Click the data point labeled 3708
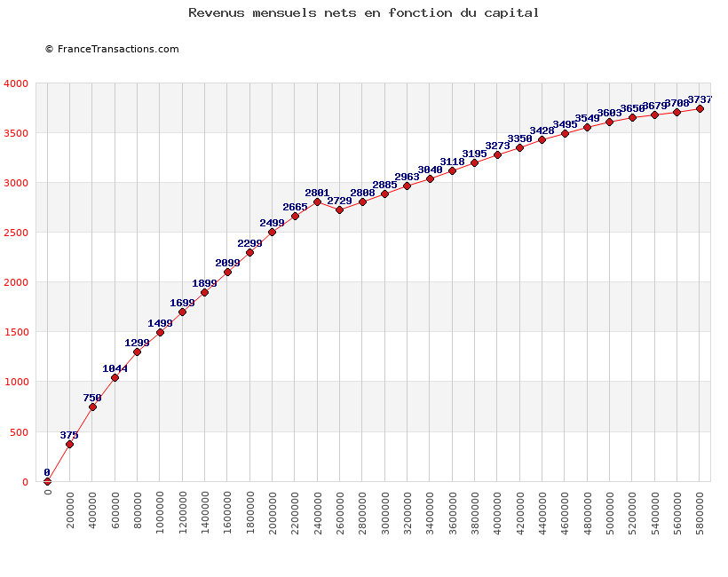The height and width of the screenshot is (577, 728). 677,113
